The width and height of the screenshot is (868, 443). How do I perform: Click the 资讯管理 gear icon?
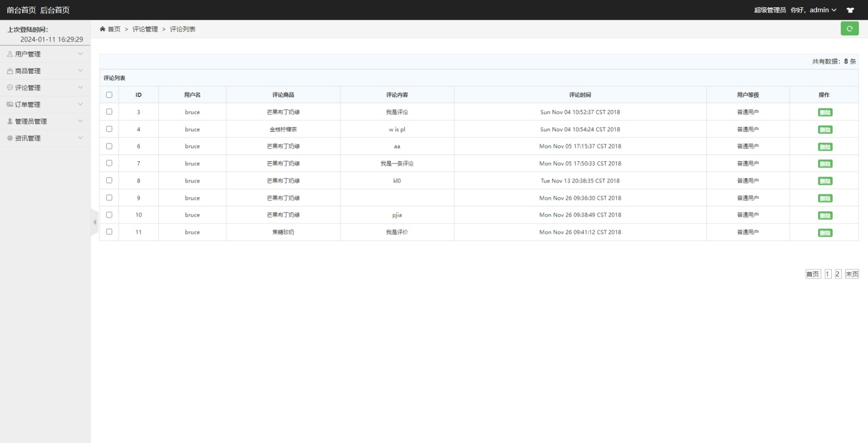[10, 138]
